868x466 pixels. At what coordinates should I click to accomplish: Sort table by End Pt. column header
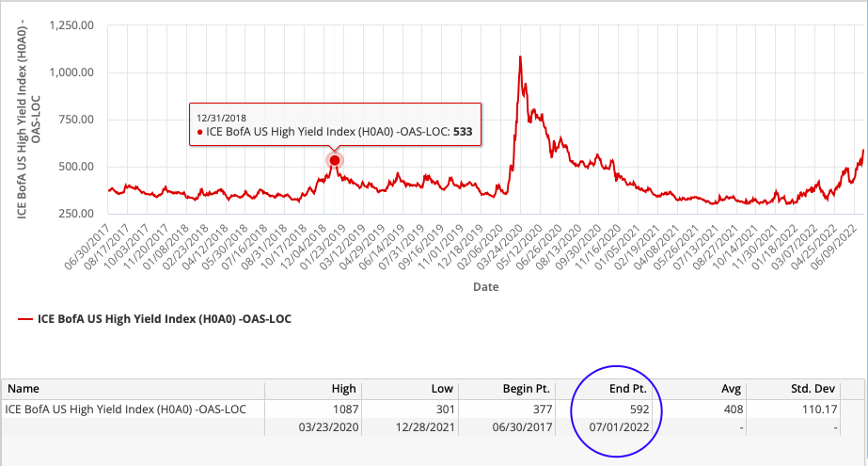click(x=604, y=389)
